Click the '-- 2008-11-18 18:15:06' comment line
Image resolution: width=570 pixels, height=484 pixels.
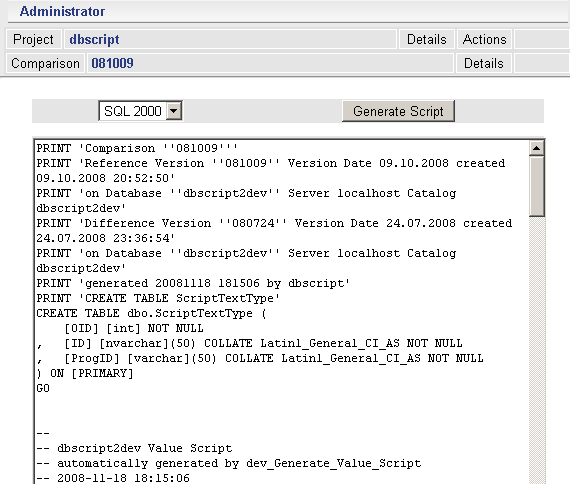coord(113,478)
